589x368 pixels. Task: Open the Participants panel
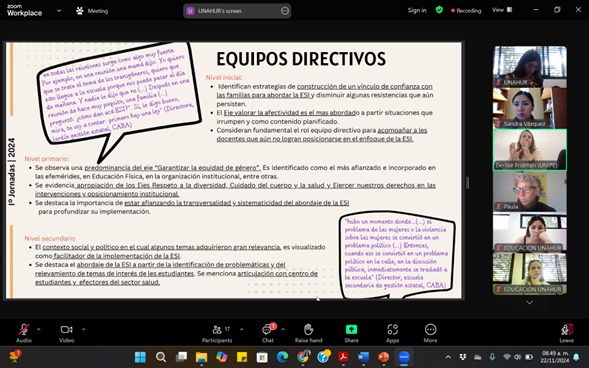[x=217, y=333]
